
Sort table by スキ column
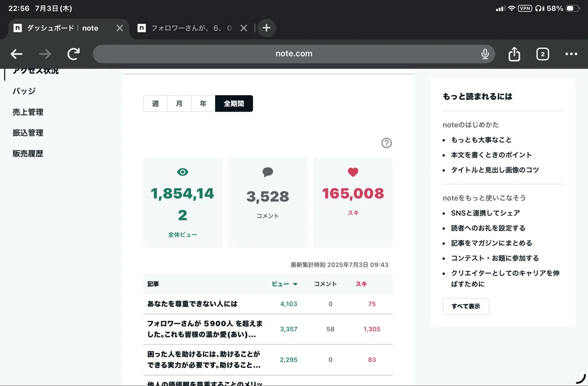(x=361, y=284)
